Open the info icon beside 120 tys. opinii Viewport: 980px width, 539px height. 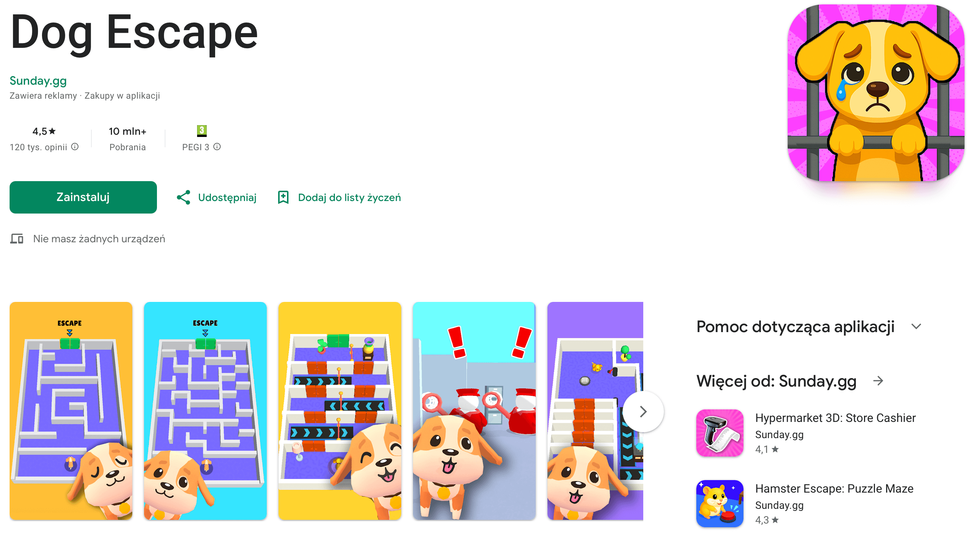pyautogui.click(x=75, y=147)
